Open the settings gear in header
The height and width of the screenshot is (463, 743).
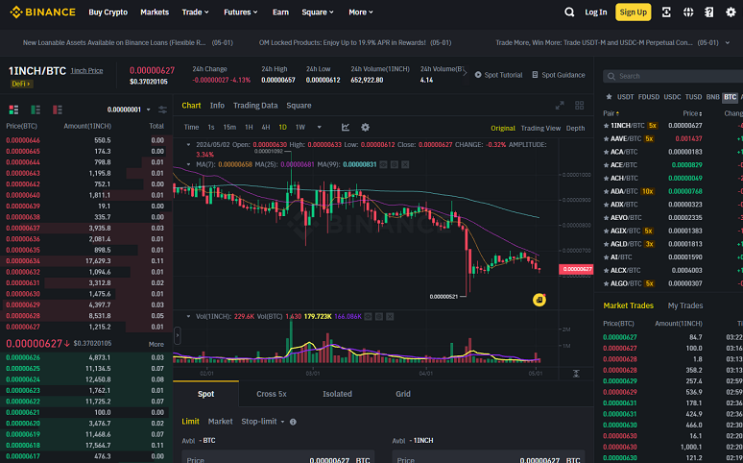point(731,12)
